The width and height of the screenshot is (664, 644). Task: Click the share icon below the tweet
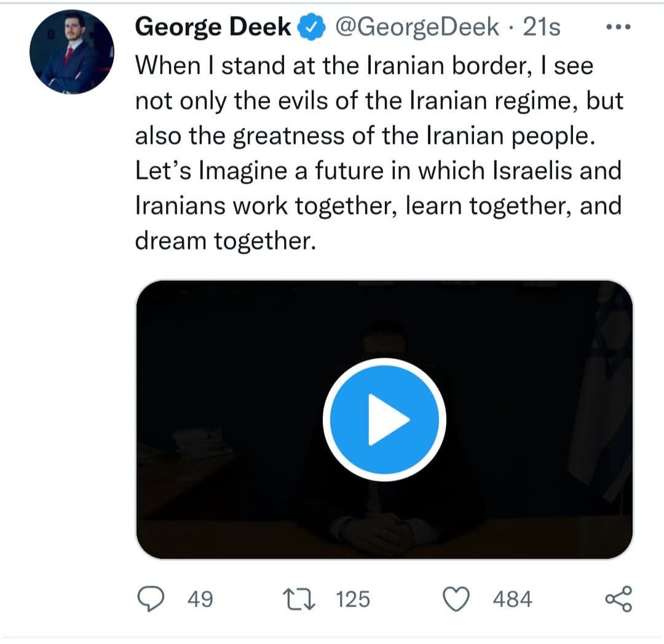pos(618,599)
